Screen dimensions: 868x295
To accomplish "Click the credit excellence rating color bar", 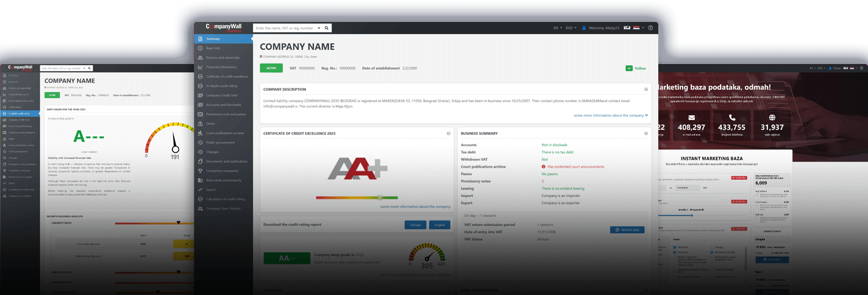I will pyautogui.click(x=357, y=197).
